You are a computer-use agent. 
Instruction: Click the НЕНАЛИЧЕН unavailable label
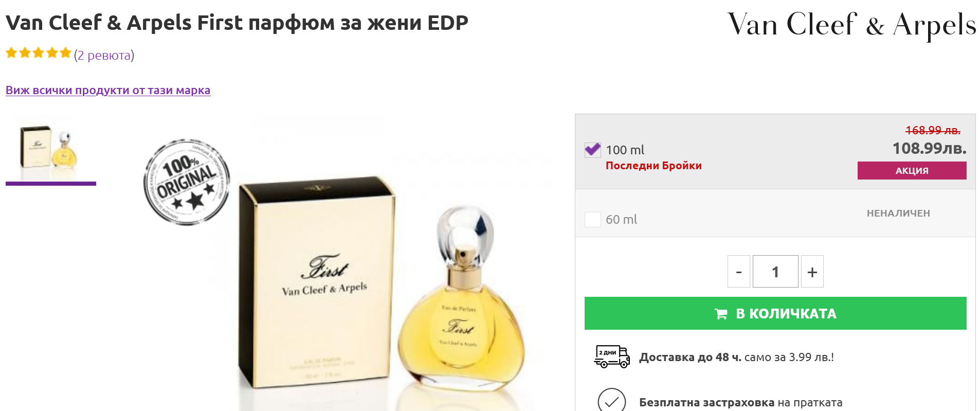[x=898, y=213]
